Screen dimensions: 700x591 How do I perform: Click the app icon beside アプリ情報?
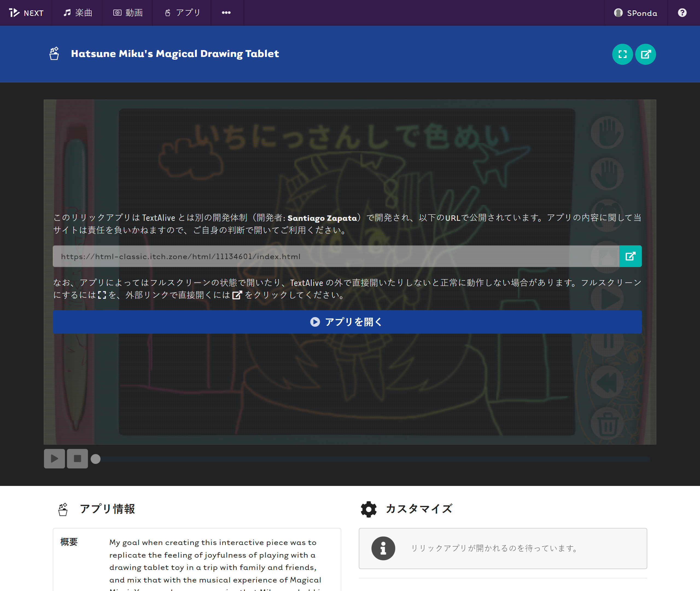point(63,509)
